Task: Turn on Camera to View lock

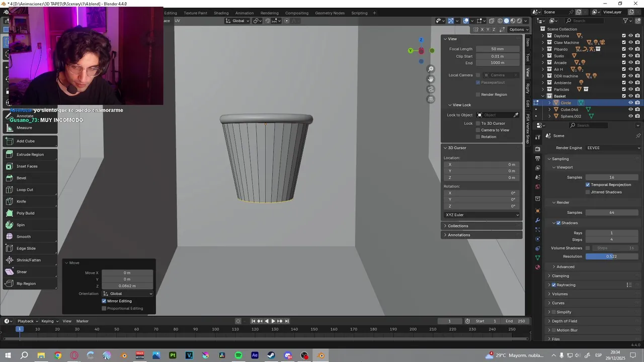Action: (478, 130)
